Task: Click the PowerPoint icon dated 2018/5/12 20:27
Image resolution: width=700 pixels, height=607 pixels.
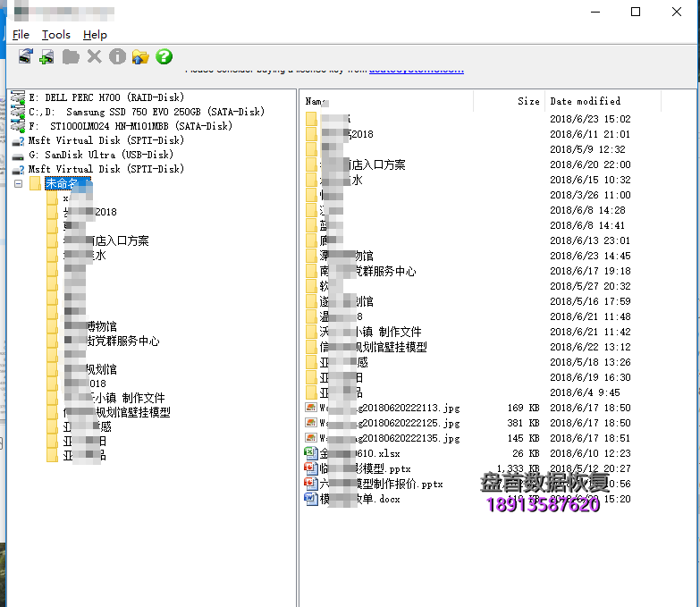Action: click(x=311, y=468)
